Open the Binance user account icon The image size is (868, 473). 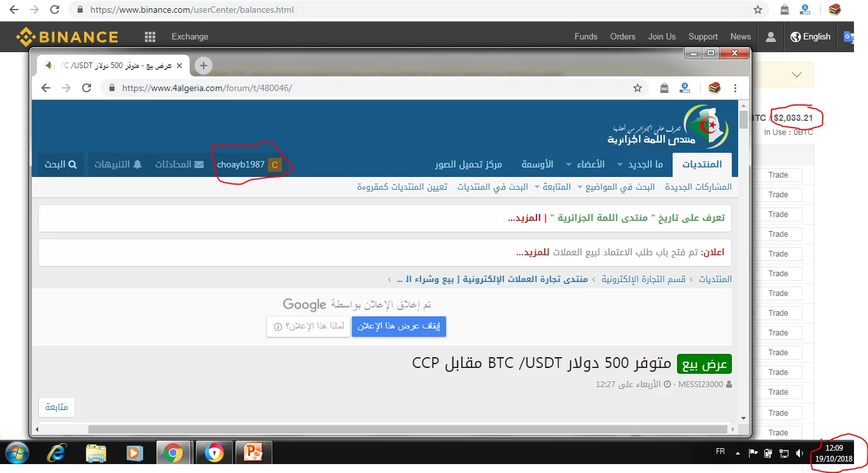pyautogui.click(x=771, y=37)
